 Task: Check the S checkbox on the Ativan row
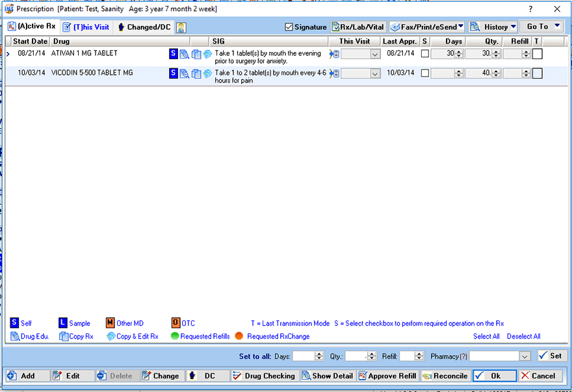(x=425, y=54)
